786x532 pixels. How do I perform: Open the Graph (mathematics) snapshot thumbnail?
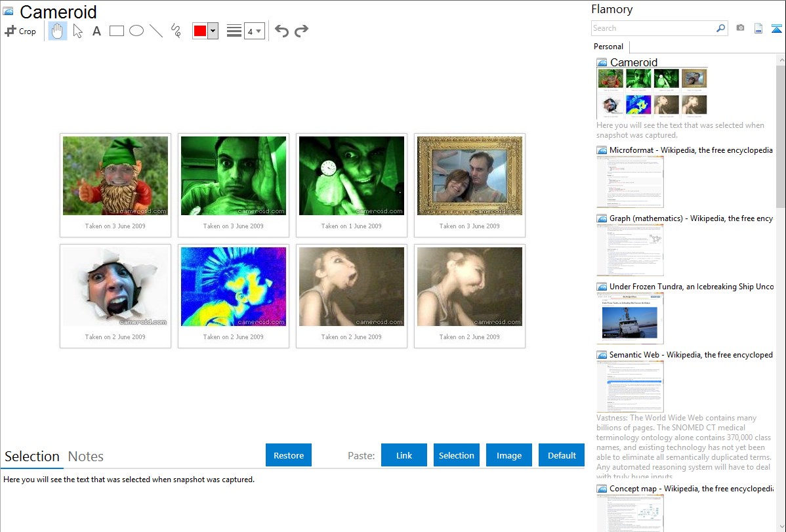coord(630,250)
